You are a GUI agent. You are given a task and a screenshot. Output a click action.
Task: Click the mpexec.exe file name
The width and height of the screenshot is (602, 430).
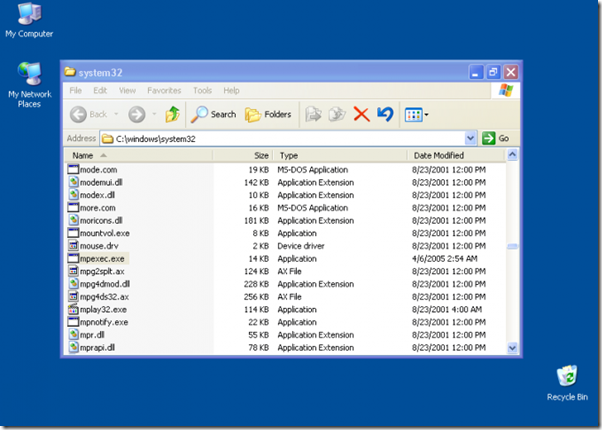point(102,259)
